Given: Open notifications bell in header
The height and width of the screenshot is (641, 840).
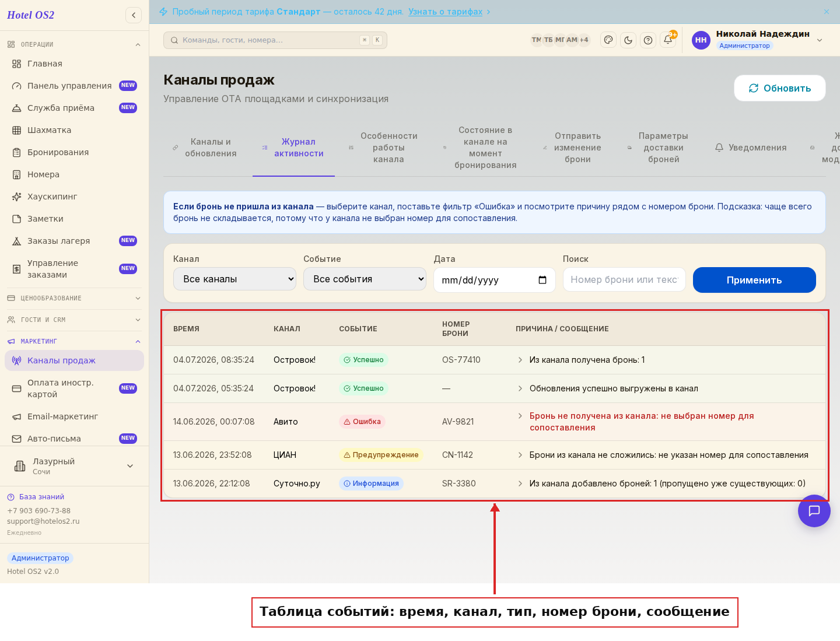Looking at the screenshot, I should coord(668,40).
